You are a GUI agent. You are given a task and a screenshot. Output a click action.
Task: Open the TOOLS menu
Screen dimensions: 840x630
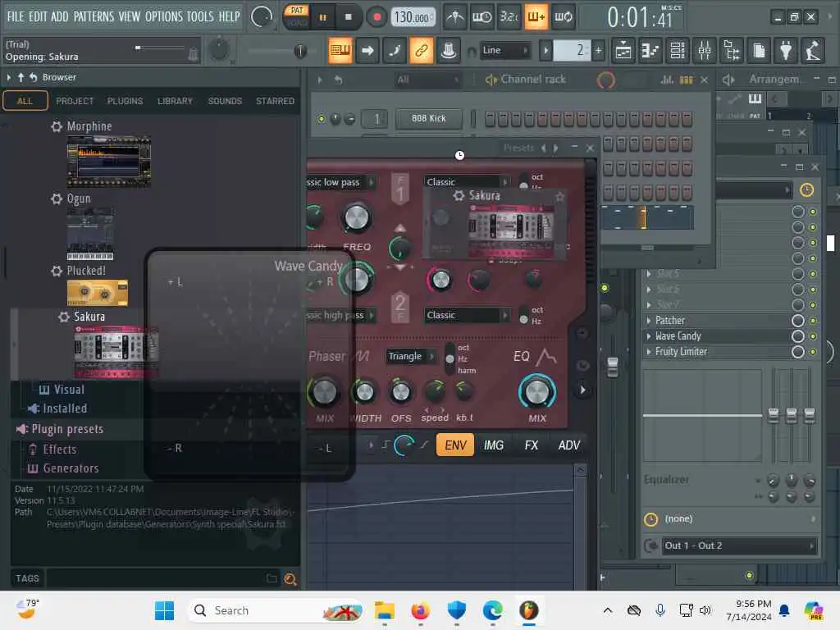pyautogui.click(x=200, y=16)
